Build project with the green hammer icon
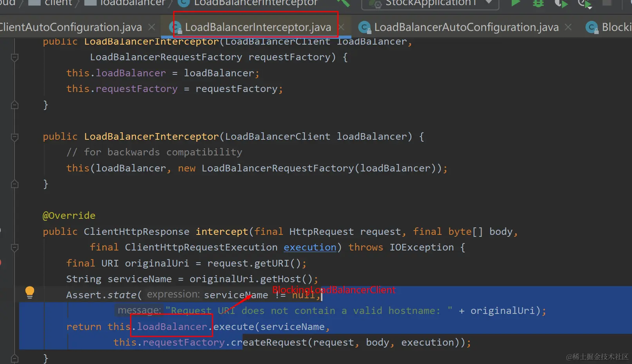Screen dimensions: 632x364 344,3
